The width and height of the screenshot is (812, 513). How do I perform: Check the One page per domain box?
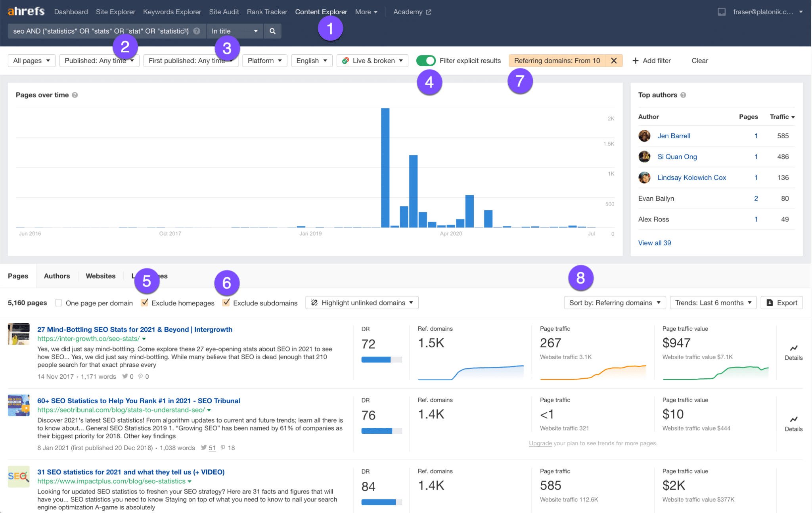59,303
